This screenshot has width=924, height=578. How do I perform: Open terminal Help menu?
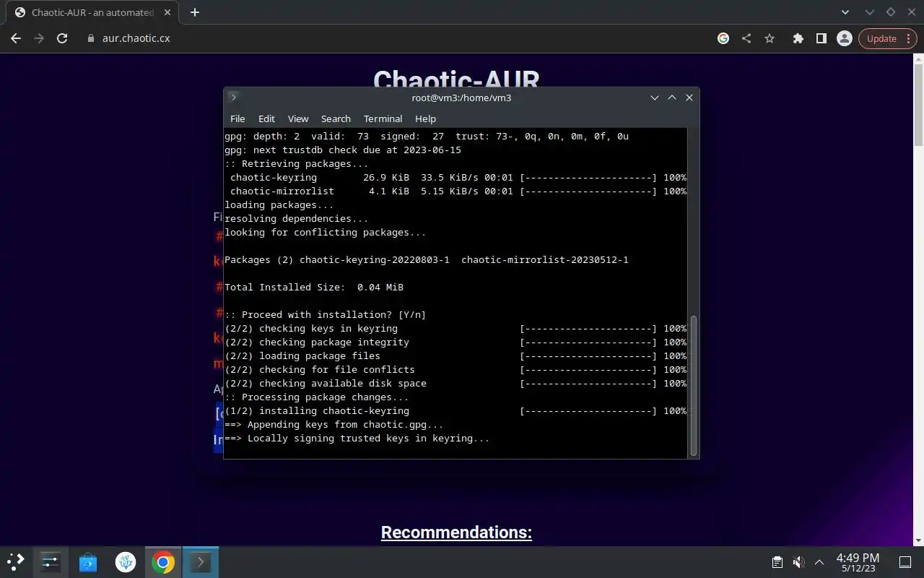425,118
